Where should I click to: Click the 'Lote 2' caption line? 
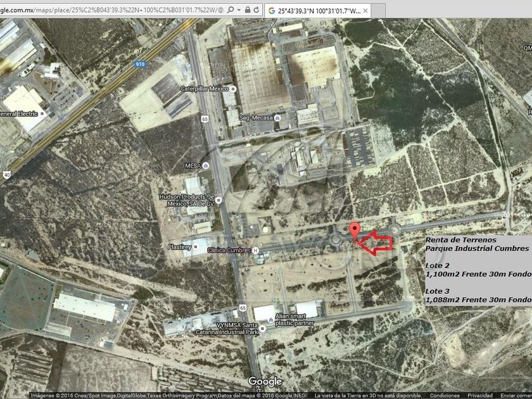coord(438,265)
